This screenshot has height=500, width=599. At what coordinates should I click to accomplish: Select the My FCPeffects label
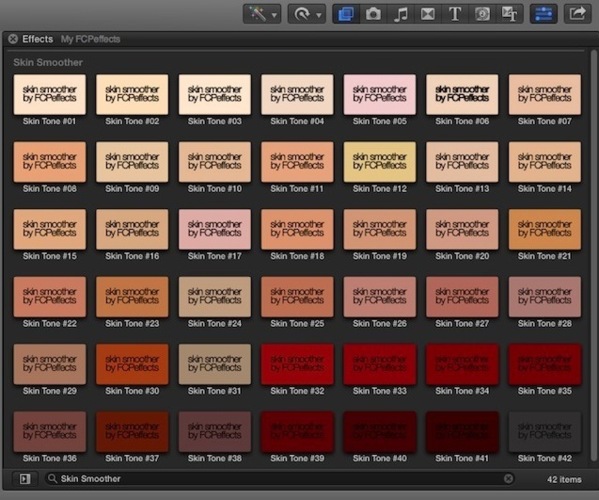coord(90,39)
